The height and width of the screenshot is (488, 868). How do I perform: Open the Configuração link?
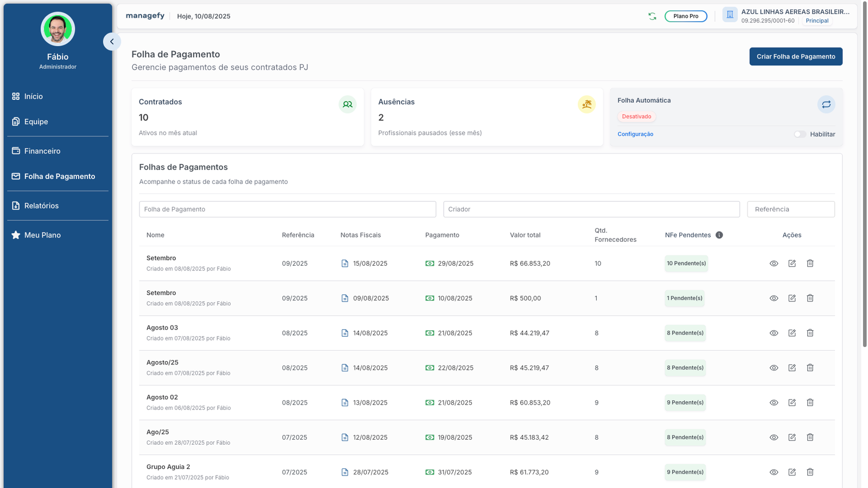click(x=635, y=134)
